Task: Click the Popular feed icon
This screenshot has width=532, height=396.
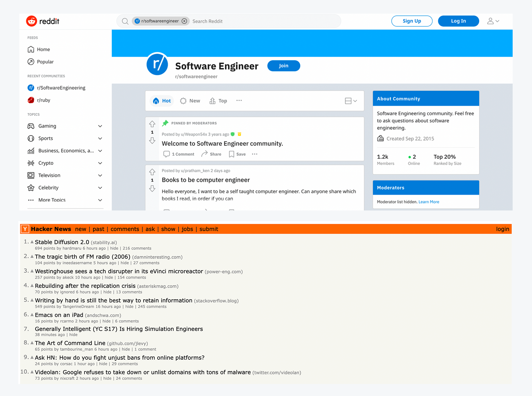Action: click(x=31, y=62)
